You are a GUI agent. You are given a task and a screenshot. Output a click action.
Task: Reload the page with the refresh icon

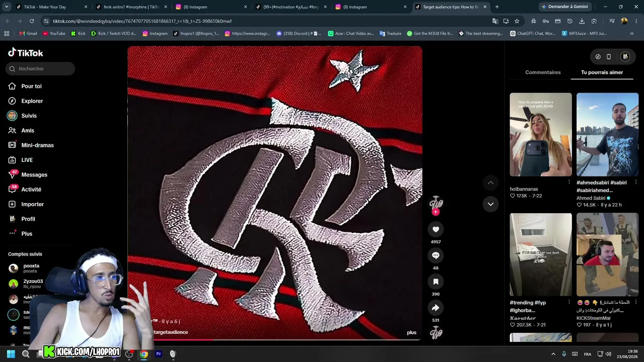[32, 21]
